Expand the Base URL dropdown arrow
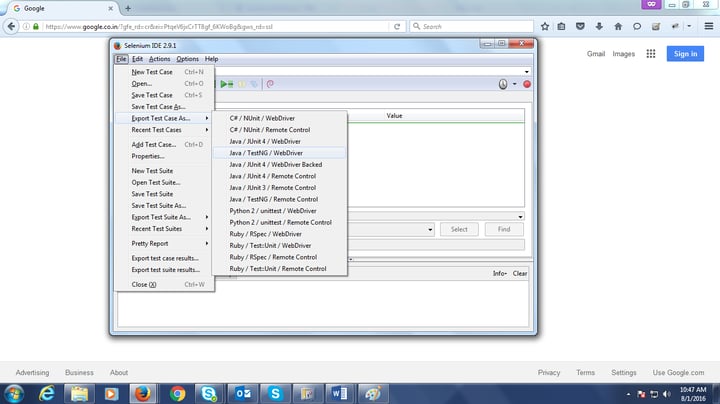The width and height of the screenshot is (720, 404). (527, 72)
